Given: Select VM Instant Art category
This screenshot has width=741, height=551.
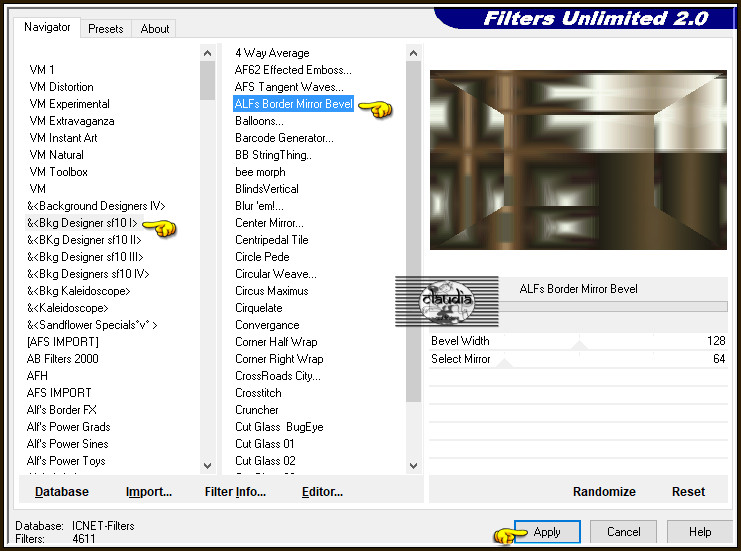Looking at the screenshot, I should point(63,138).
